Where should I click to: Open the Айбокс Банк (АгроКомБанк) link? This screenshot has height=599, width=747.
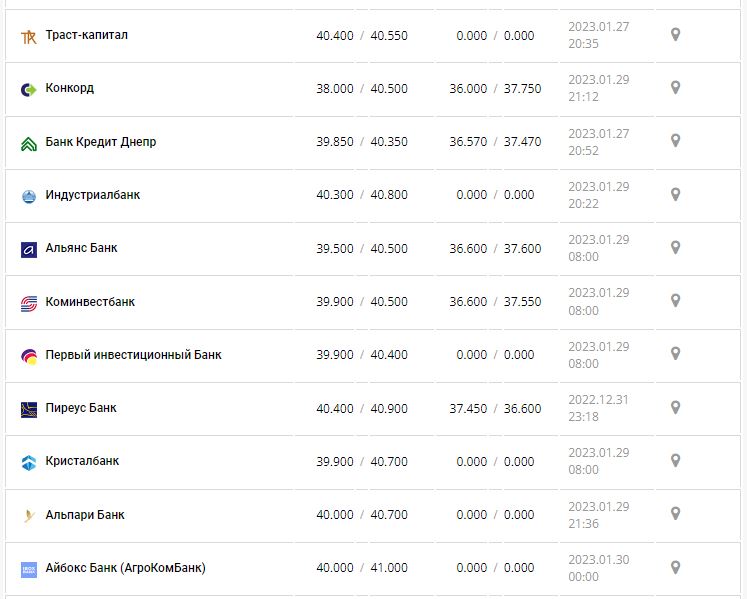(x=126, y=568)
